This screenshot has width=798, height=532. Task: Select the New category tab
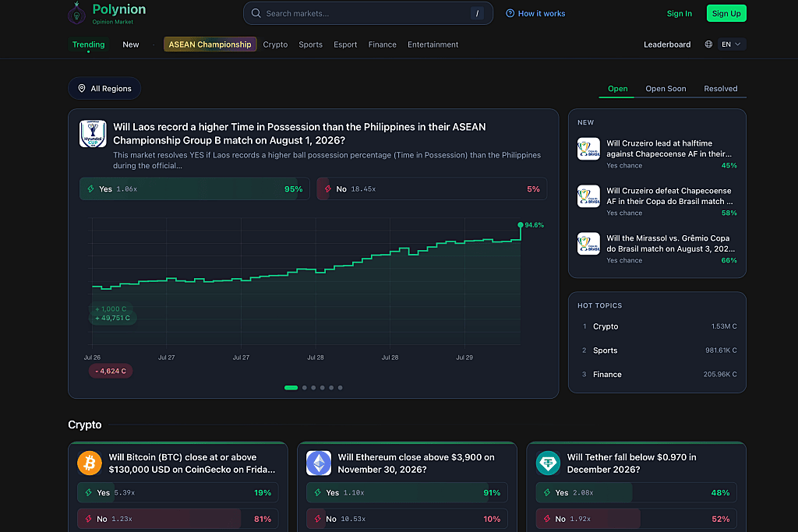pos(131,44)
